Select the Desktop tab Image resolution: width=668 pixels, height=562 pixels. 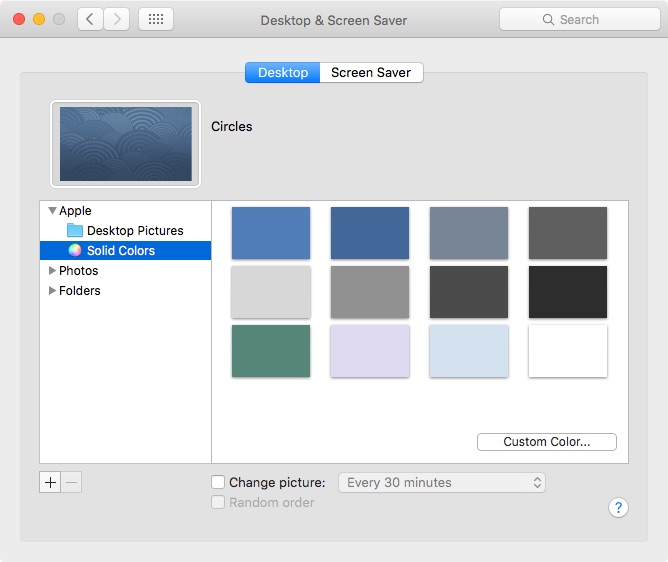coord(283,72)
